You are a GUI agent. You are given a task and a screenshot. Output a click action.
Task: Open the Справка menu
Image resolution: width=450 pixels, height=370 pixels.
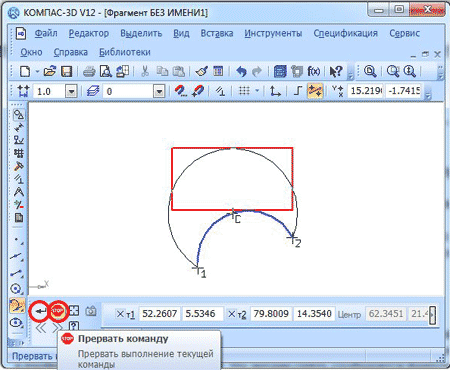(71, 52)
